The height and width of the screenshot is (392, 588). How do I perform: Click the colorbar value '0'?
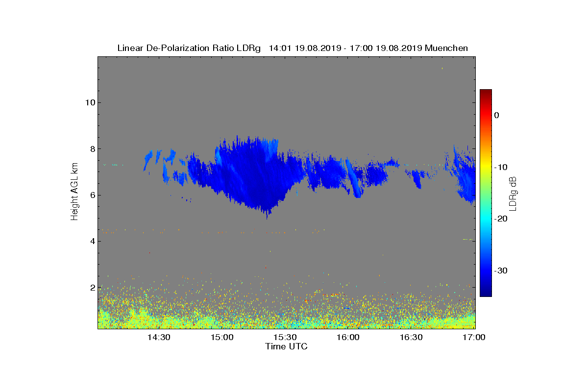(496, 115)
